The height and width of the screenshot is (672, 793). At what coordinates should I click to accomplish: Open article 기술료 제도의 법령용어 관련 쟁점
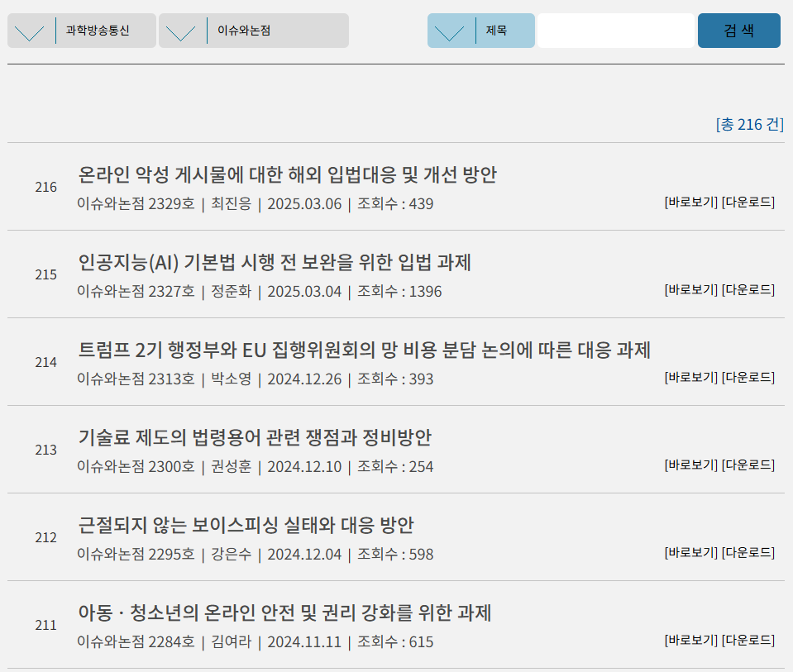[x=255, y=437]
